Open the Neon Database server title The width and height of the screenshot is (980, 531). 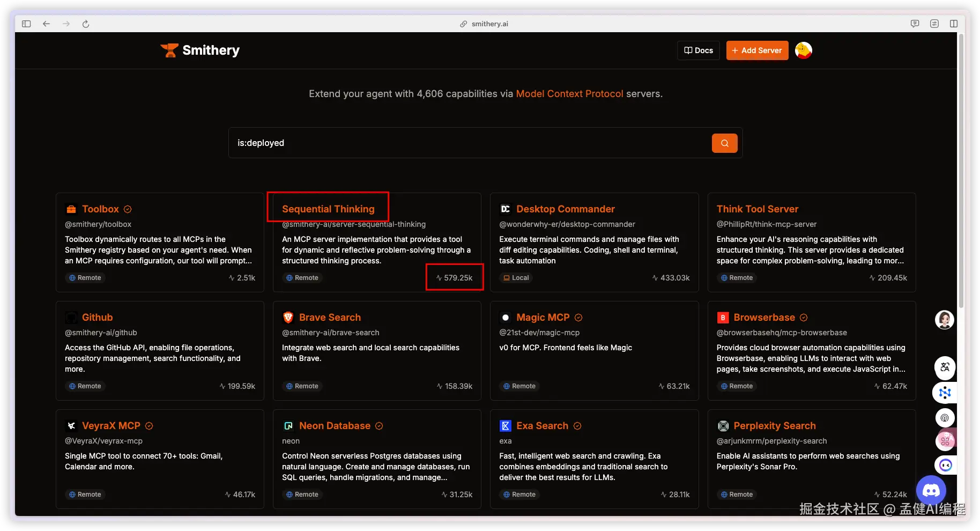335,426
